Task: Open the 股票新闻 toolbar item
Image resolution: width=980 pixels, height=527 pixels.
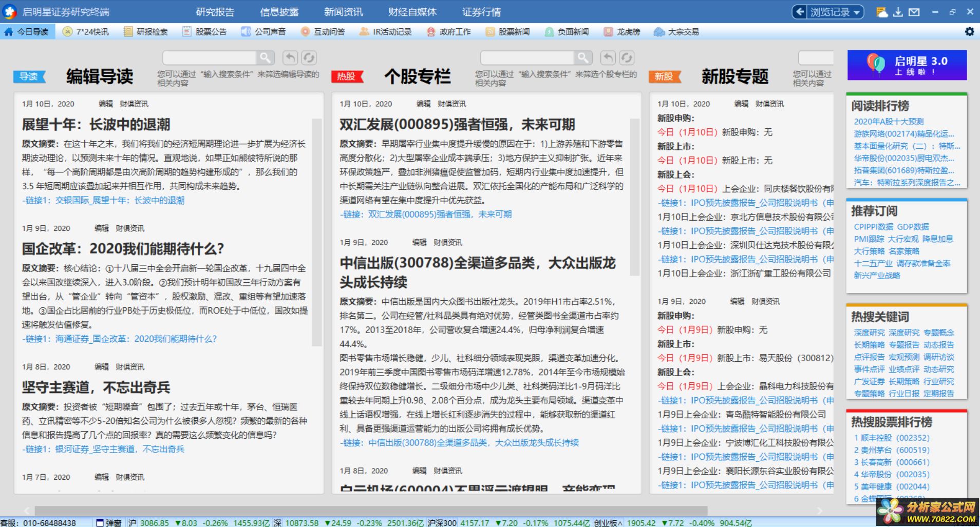Action: tap(508, 32)
